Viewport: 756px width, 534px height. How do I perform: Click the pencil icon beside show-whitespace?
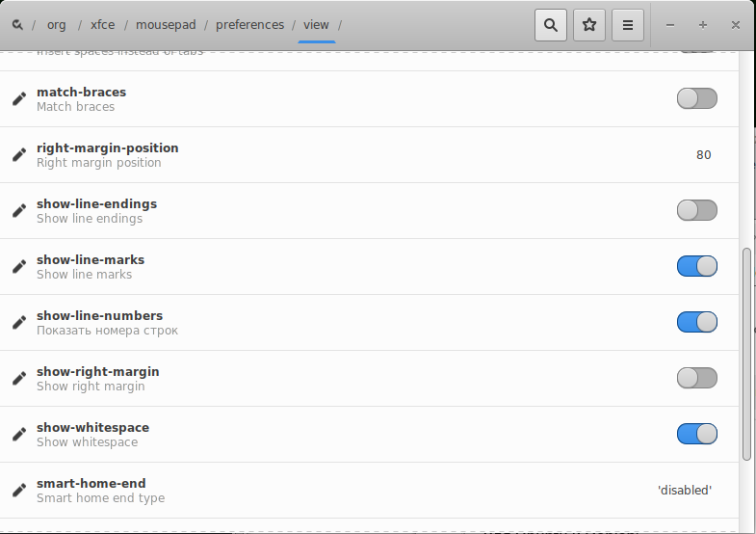(19, 435)
